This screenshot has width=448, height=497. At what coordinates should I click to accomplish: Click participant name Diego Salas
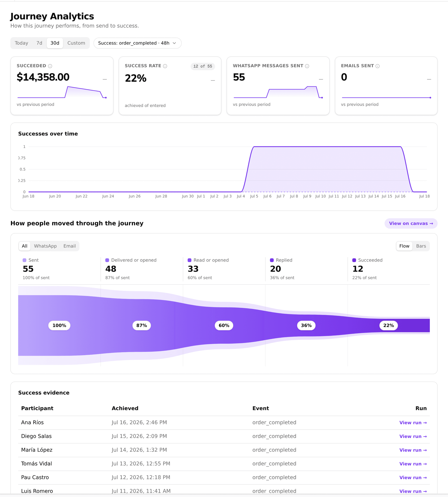pos(36,436)
